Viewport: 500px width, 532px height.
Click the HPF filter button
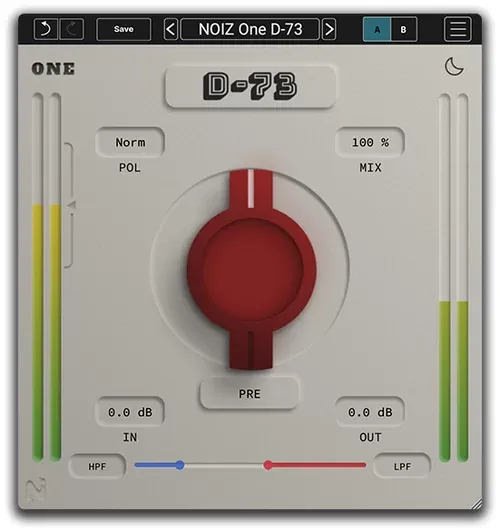pyautogui.click(x=97, y=467)
